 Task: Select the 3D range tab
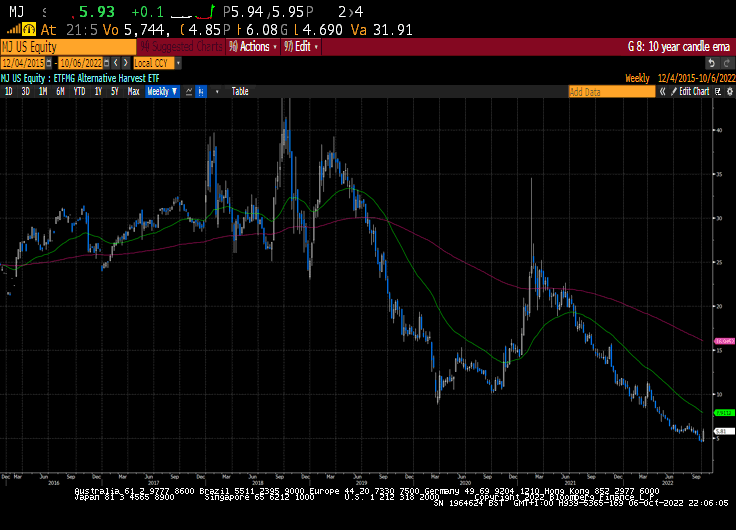(x=25, y=92)
